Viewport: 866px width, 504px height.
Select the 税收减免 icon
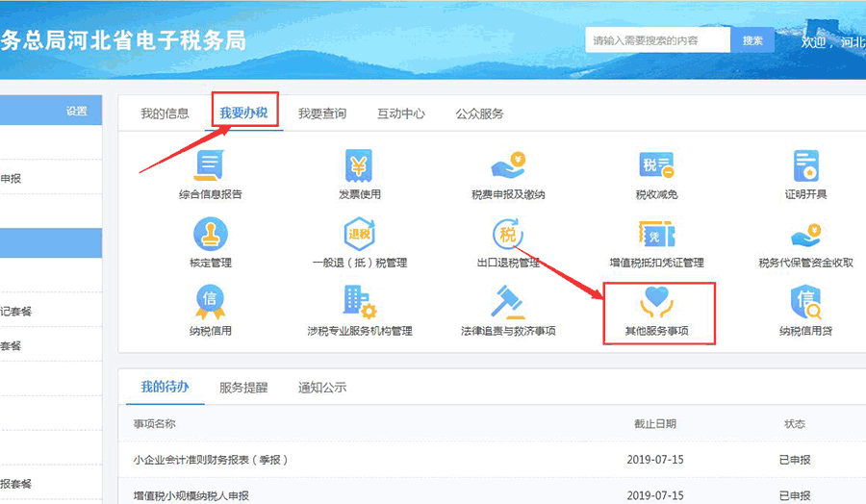pyautogui.click(x=656, y=166)
